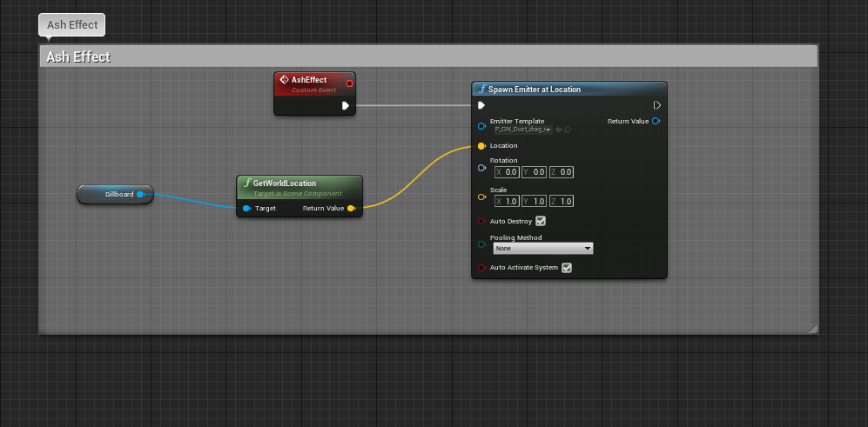Uncheck the Auto Destroy checkbox
The height and width of the screenshot is (427, 868).
pyautogui.click(x=541, y=222)
